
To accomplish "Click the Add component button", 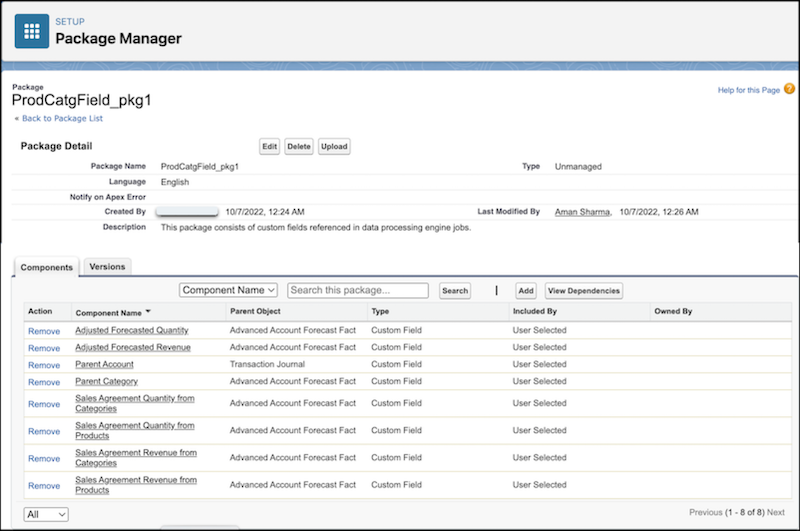I will pyautogui.click(x=526, y=291).
